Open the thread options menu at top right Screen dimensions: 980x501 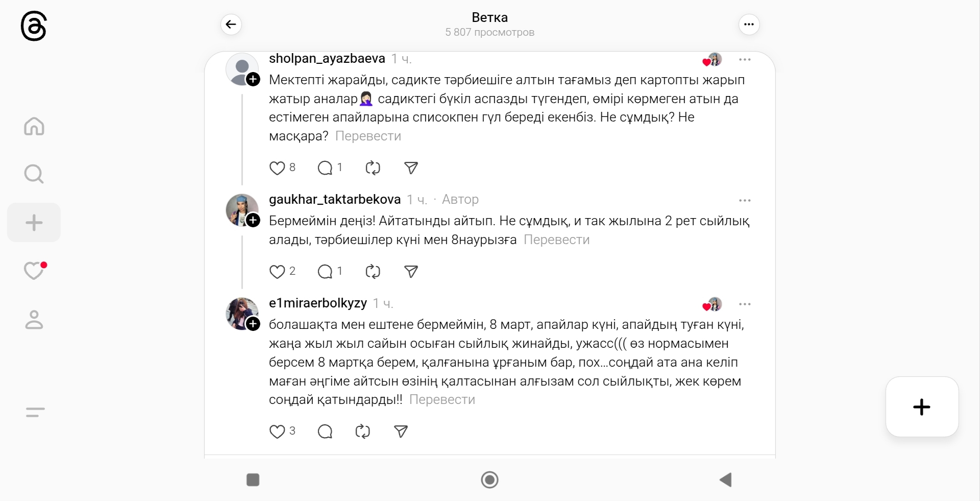pos(749,25)
